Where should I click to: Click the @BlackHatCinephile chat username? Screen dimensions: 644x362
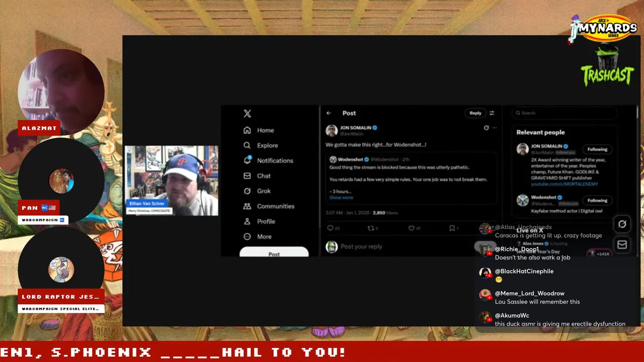click(524, 271)
